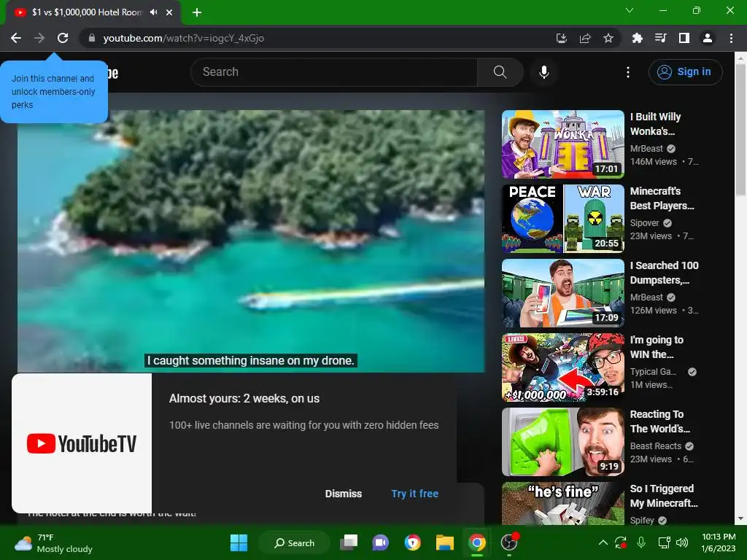Focus the YouTube Search field
The height and width of the screenshot is (560, 747).
click(x=333, y=72)
